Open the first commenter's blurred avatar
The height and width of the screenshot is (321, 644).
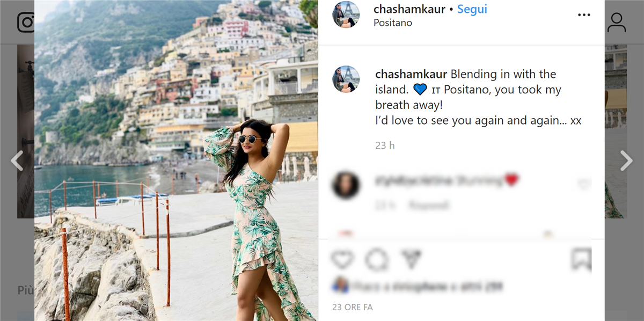tap(346, 186)
